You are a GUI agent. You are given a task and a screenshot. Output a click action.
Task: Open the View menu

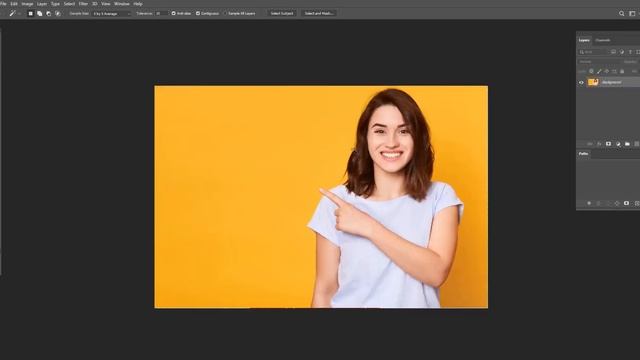pyautogui.click(x=106, y=4)
